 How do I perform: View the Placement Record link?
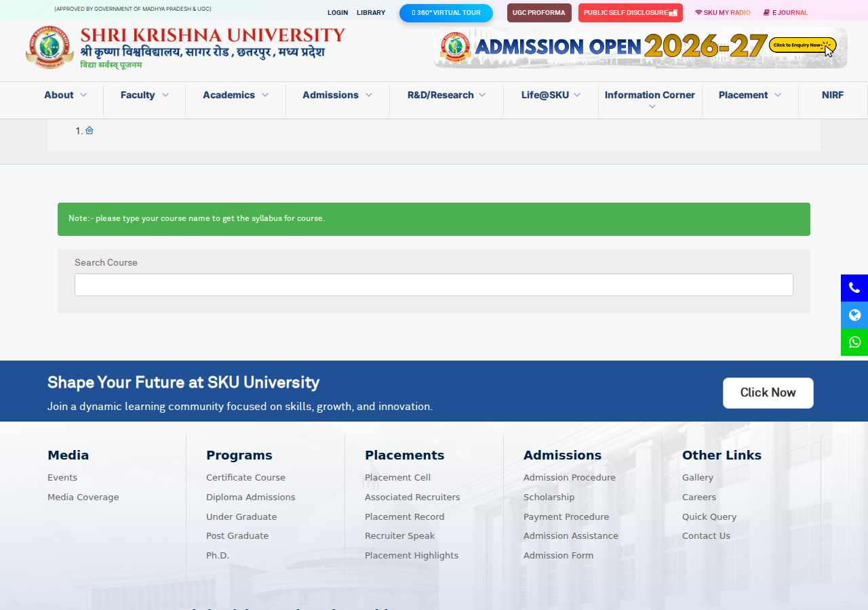coord(405,517)
